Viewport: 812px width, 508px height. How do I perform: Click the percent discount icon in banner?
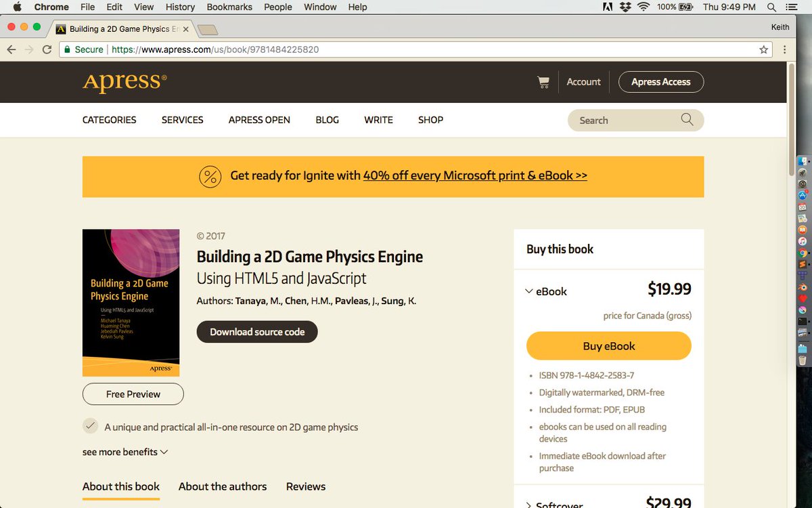(x=210, y=177)
